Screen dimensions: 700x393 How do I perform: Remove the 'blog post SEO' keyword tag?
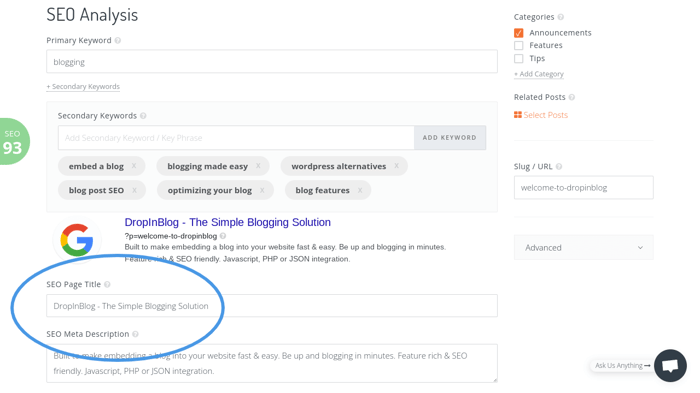134,190
